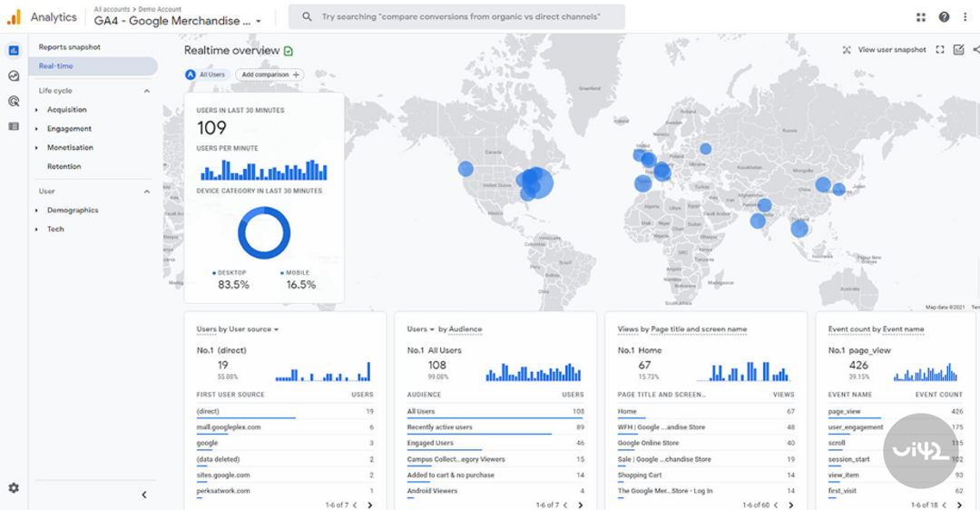This screenshot has height=510, width=980.
Task: Click the Desktop 83.5% legend value
Action: (x=233, y=285)
